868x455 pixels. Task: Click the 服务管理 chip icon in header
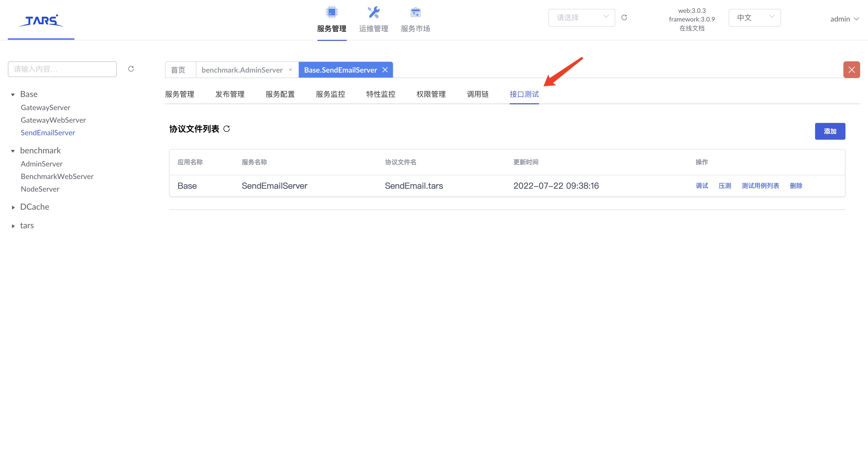pos(332,13)
